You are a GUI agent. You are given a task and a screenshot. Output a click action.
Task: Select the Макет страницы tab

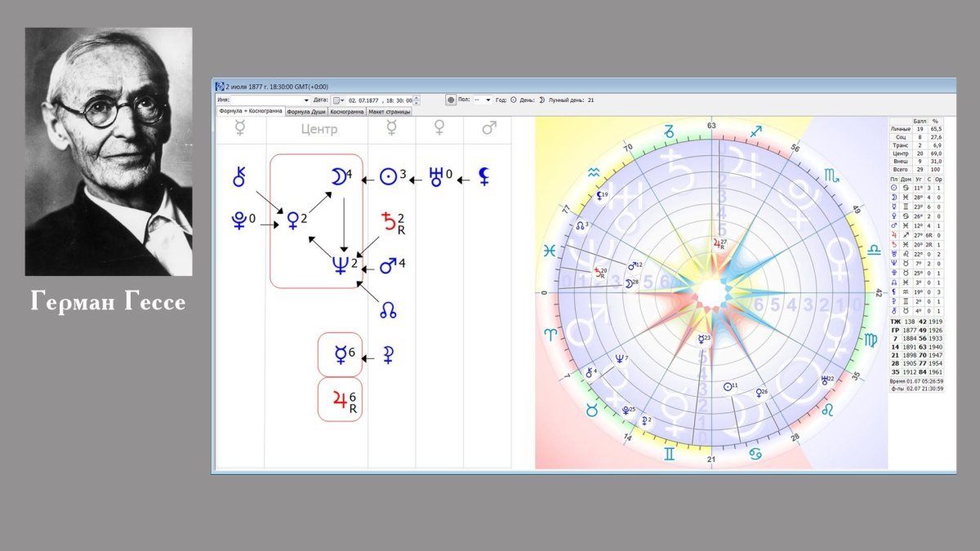pos(389,111)
